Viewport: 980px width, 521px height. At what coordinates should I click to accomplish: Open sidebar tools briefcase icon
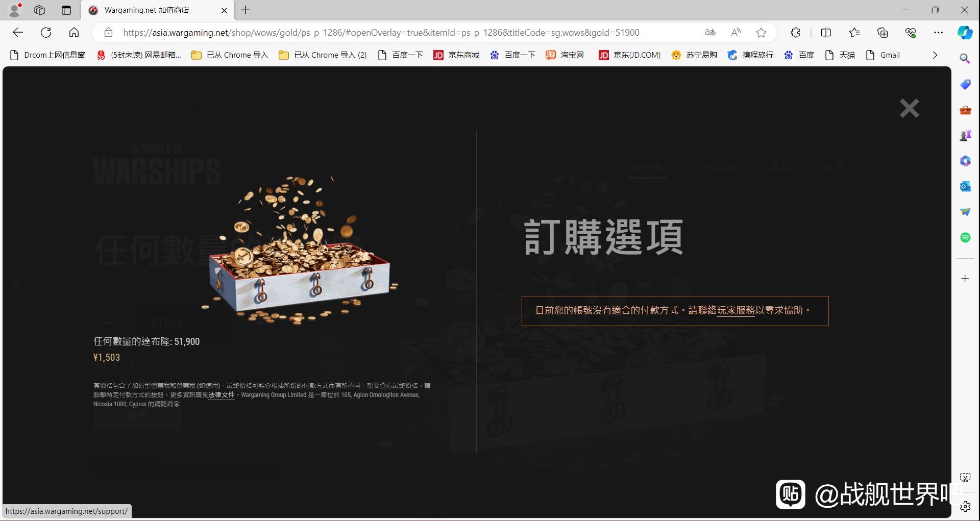[965, 110]
